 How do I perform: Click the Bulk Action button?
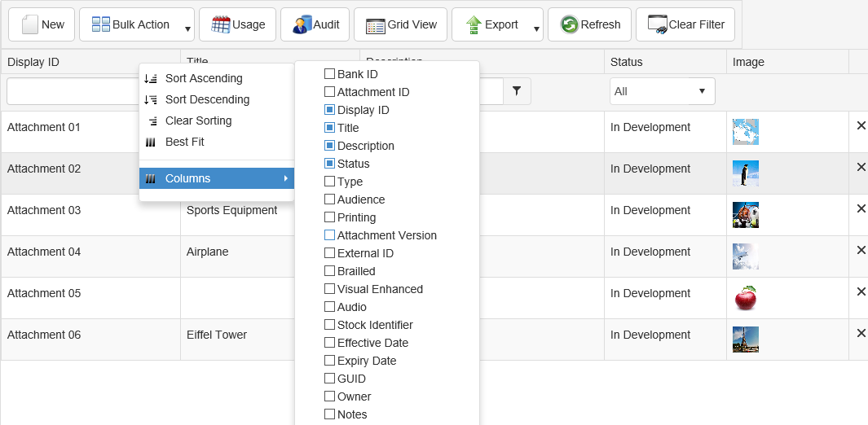click(x=130, y=24)
